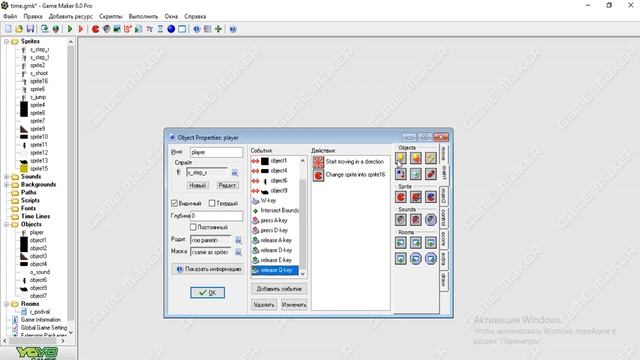Click the OK button in Object Properties
The width and height of the screenshot is (640, 360).
click(x=207, y=293)
